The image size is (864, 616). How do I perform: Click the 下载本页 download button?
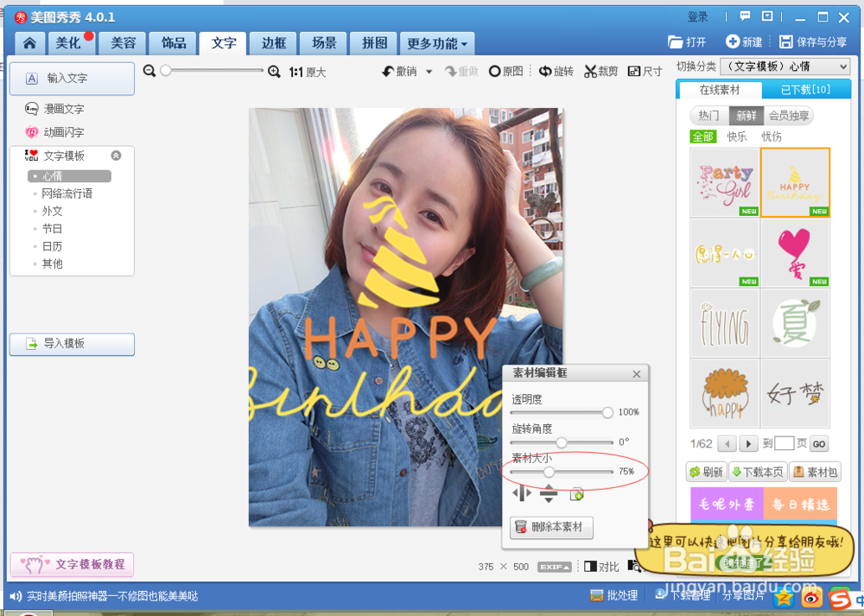click(759, 473)
